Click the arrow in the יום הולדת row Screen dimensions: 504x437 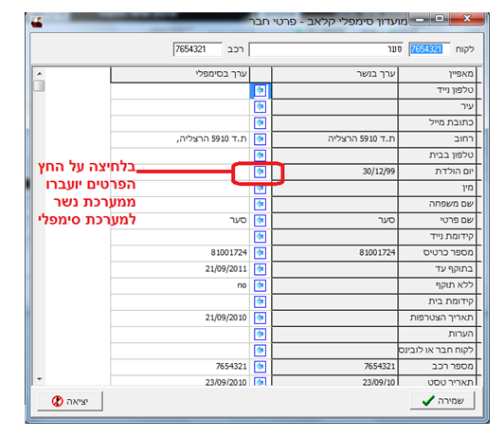tap(260, 172)
